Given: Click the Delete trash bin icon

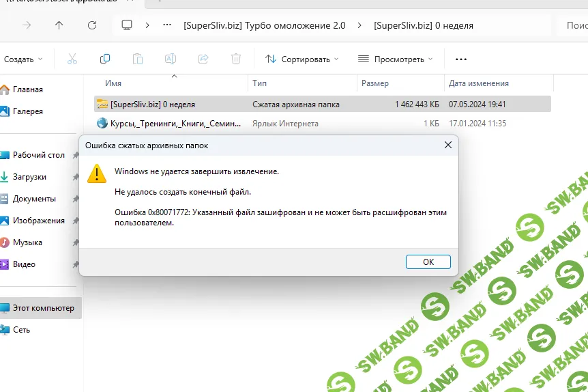Looking at the screenshot, I should 236,59.
